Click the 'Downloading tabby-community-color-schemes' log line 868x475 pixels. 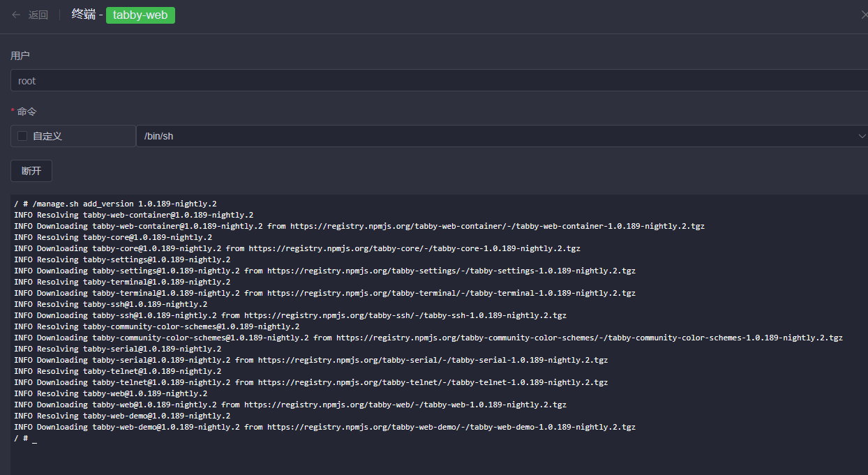coord(428,338)
